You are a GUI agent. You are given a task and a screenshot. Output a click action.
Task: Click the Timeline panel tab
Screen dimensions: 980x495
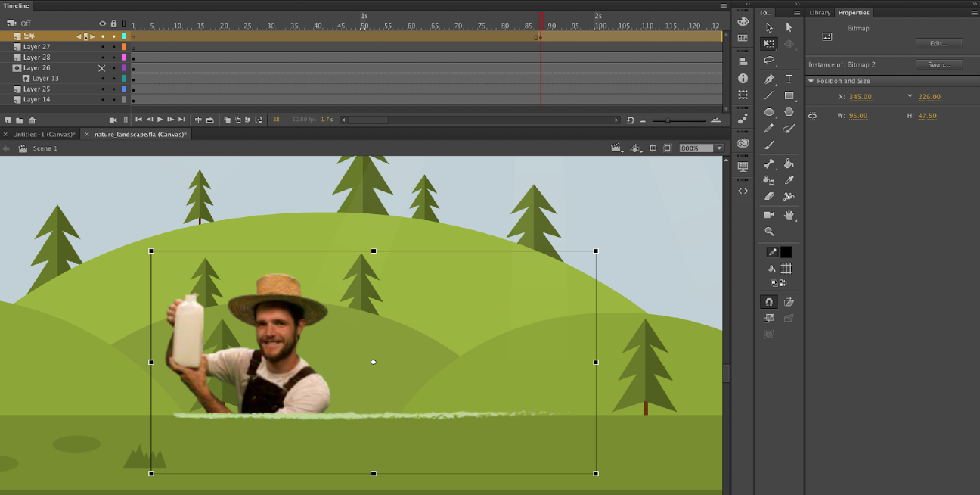(16, 5)
